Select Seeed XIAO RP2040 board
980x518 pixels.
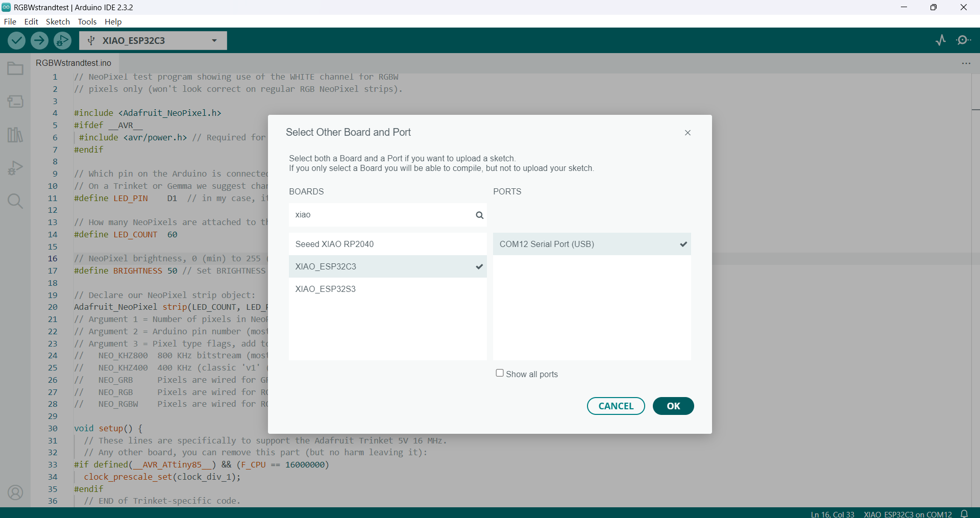click(388, 244)
